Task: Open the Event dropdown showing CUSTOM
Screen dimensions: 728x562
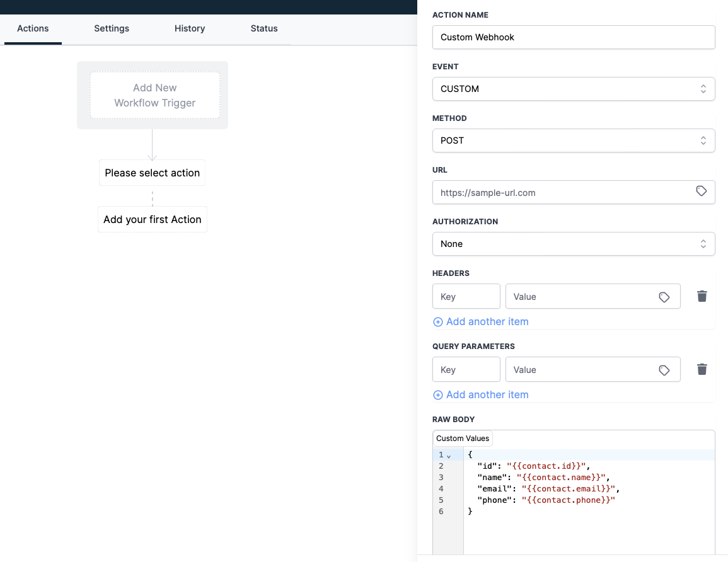Action: click(574, 89)
